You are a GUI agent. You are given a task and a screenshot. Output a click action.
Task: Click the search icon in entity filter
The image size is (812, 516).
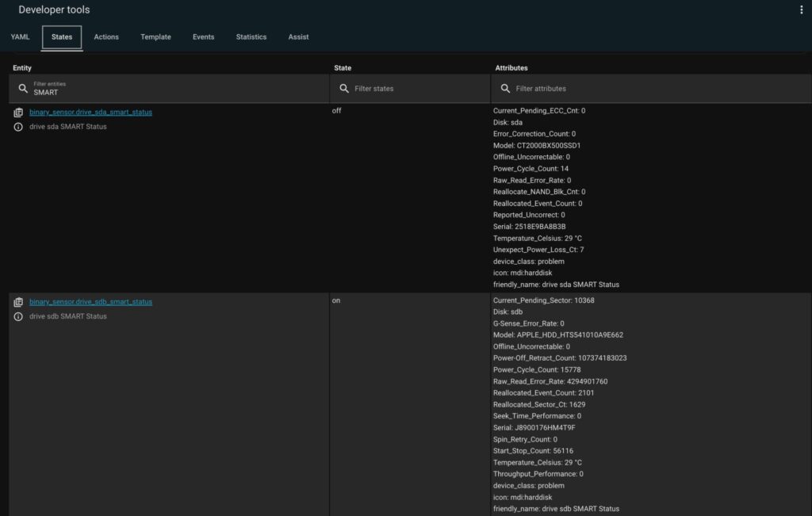coord(23,89)
